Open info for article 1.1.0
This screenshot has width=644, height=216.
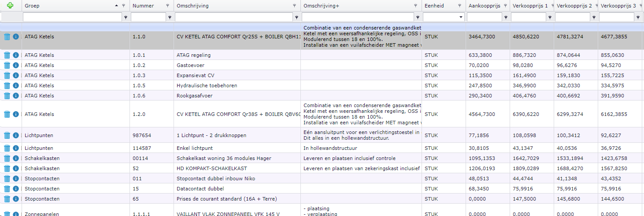point(16,37)
